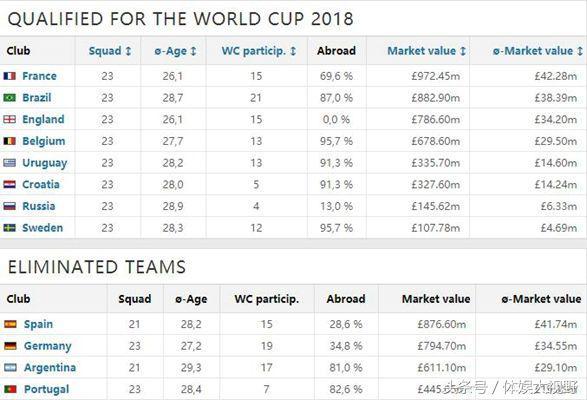Click the Brazil flag icon
Viewport: 587px width, 400px height.
(9, 98)
